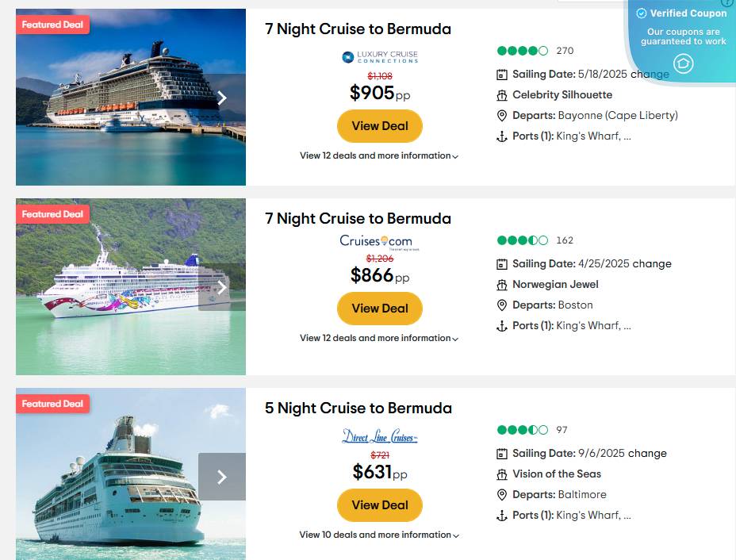Expand 10 deals for Vision of the Seas
The height and width of the screenshot is (560, 736).
pos(379,535)
